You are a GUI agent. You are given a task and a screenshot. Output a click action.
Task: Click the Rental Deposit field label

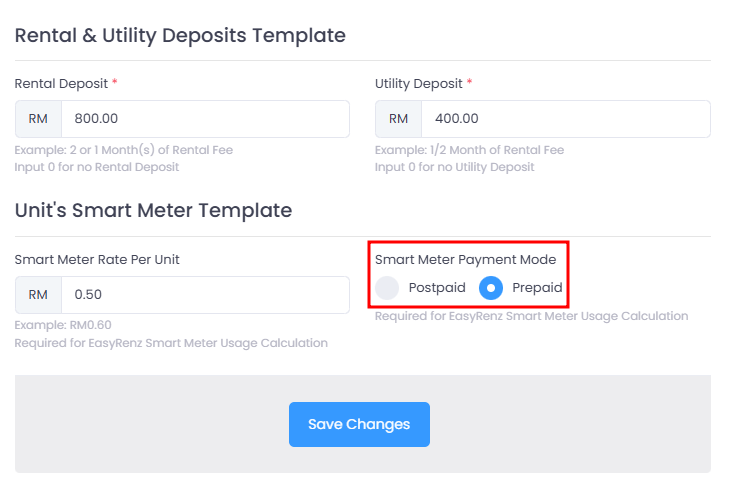(61, 84)
